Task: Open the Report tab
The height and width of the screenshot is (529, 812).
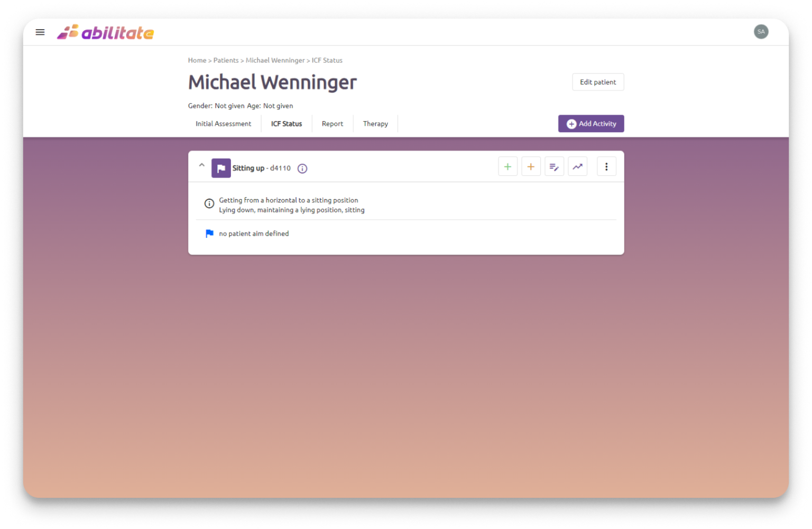Action: coord(332,124)
